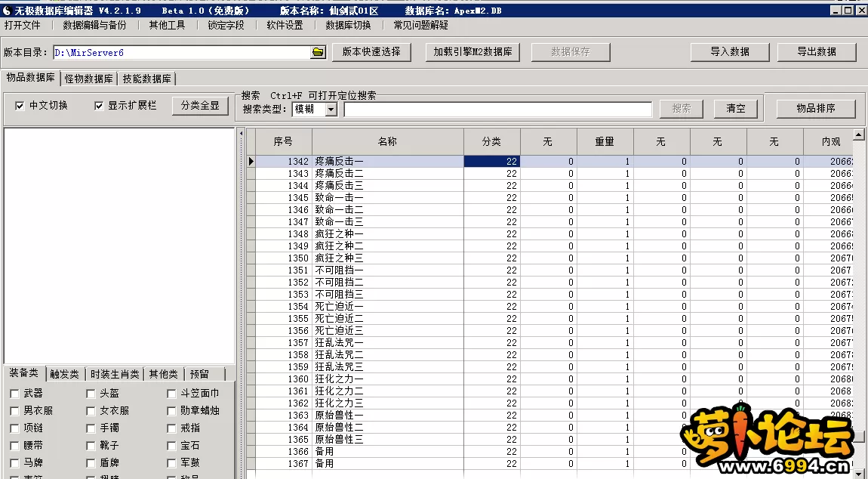Open the 常见问题解疑 menu
Screen dimensions: 868x479
pyautogui.click(x=420, y=25)
